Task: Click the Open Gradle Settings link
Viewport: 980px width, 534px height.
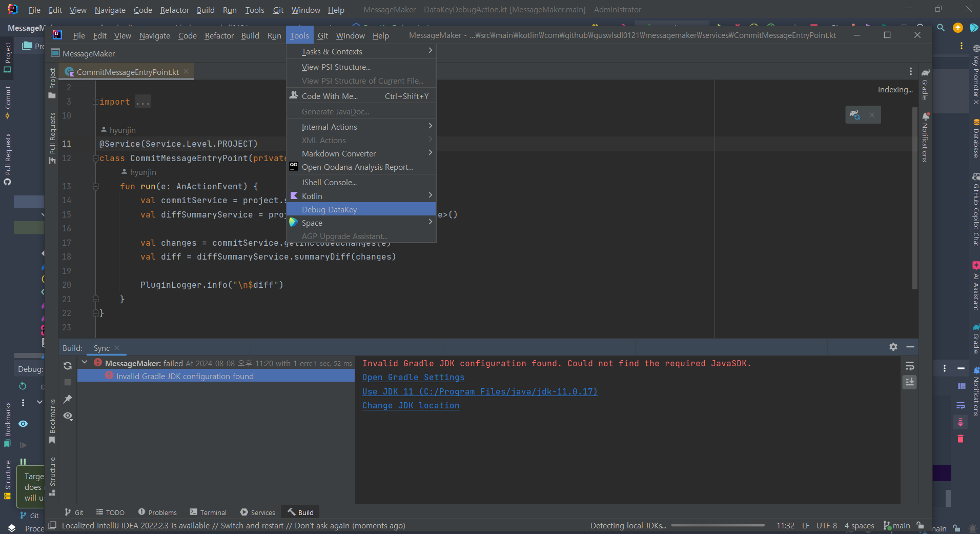Action: [413, 378]
